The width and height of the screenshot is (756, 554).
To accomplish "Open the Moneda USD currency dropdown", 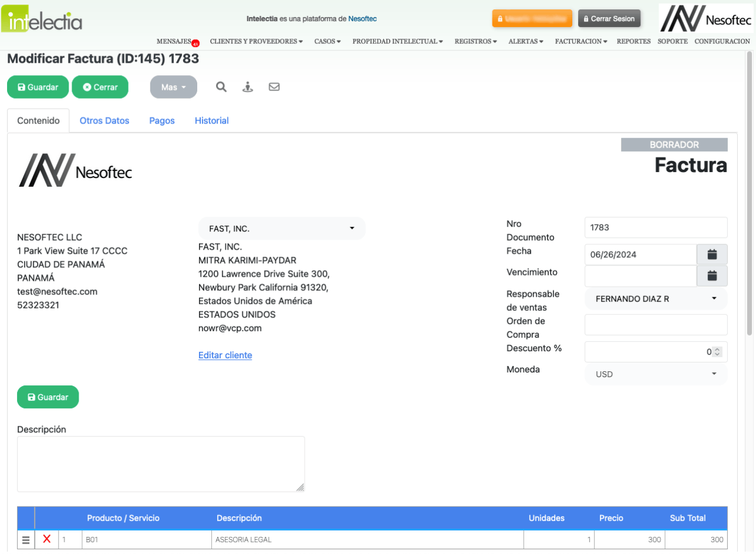I will pyautogui.click(x=656, y=374).
